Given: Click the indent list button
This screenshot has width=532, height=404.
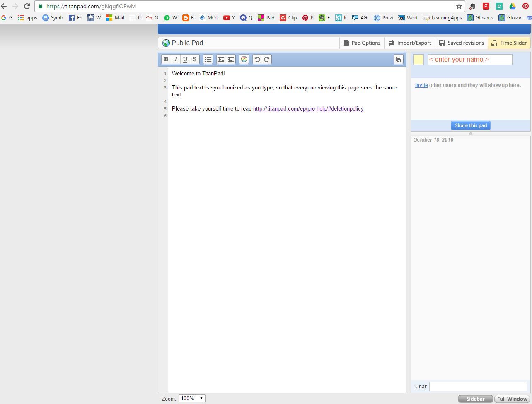Looking at the screenshot, I should 221,59.
